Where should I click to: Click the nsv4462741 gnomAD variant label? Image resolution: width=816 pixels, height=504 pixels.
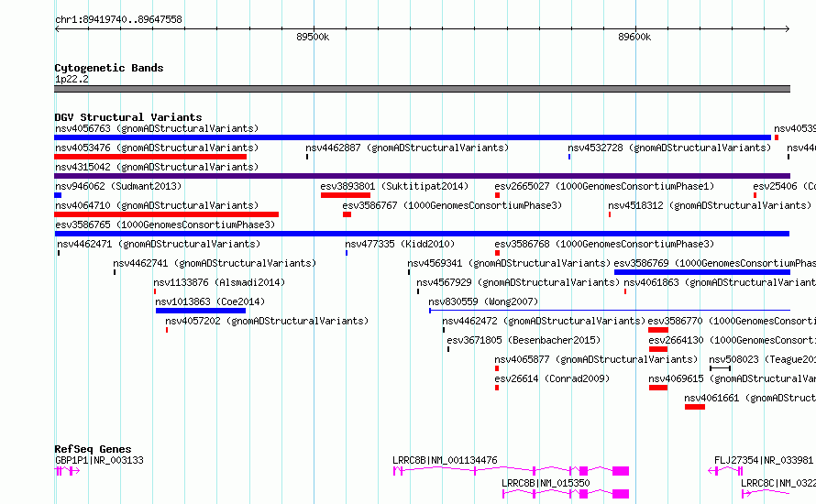215,263
